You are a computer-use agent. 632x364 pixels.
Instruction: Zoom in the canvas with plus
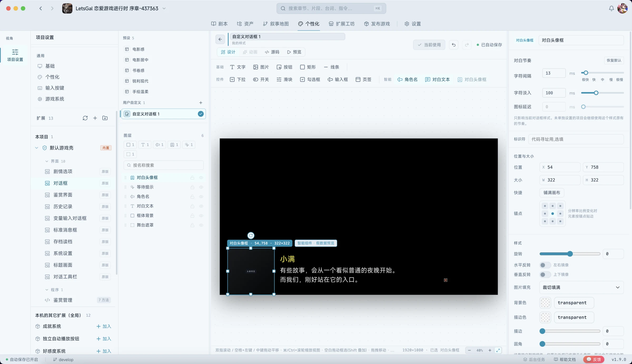490,350
